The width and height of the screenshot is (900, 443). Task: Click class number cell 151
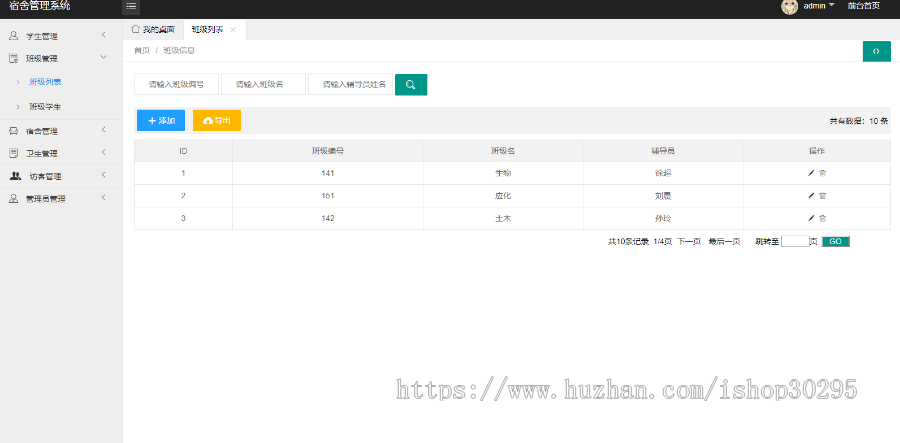[328, 196]
